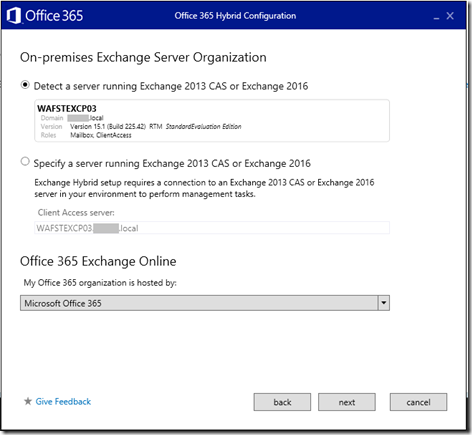Click the Office 365 logo icon
The width and height of the screenshot is (472, 435).
[14, 16]
